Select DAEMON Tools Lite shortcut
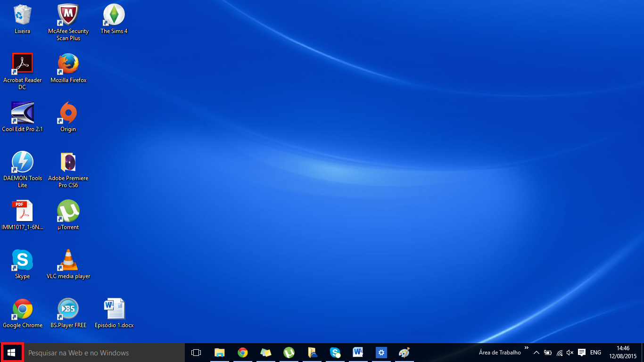Viewport: 644px width, 362px height. click(x=22, y=170)
